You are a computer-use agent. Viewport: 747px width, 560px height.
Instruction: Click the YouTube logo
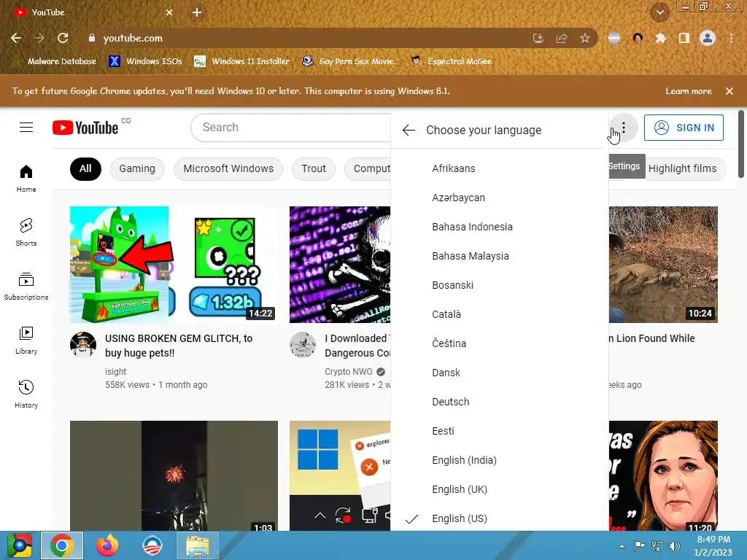click(x=85, y=128)
